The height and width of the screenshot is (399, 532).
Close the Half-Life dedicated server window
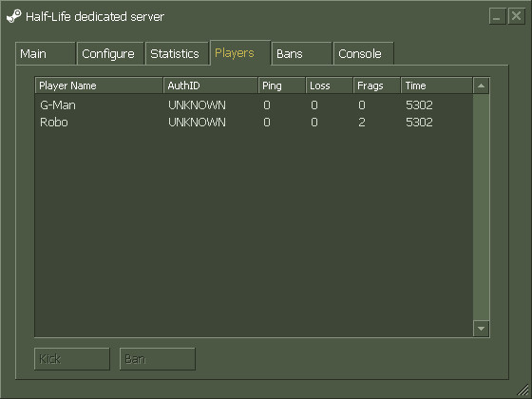point(517,16)
